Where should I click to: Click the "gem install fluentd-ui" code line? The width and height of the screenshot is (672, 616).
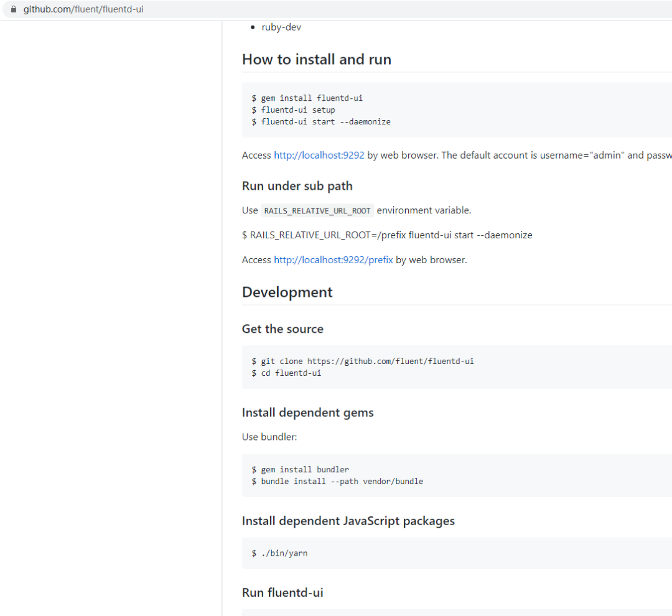coord(311,98)
